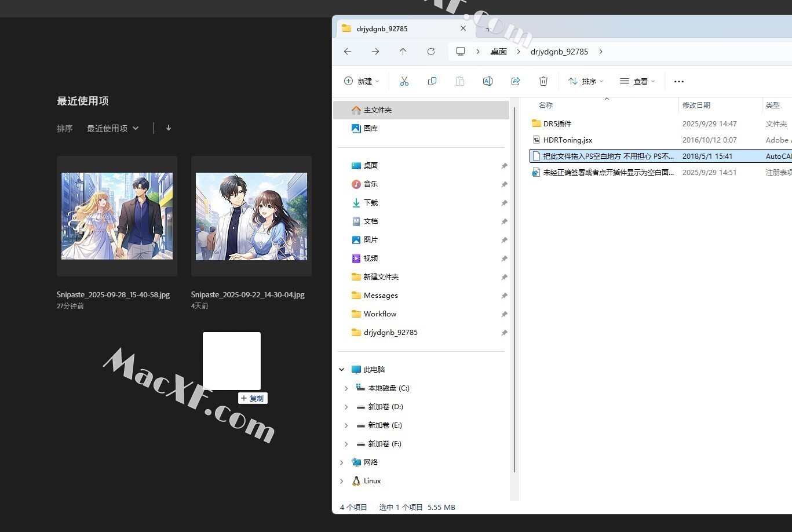Image resolution: width=792 pixels, height=532 pixels.
Task: Navigate back with the left arrow
Action: click(348, 52)
